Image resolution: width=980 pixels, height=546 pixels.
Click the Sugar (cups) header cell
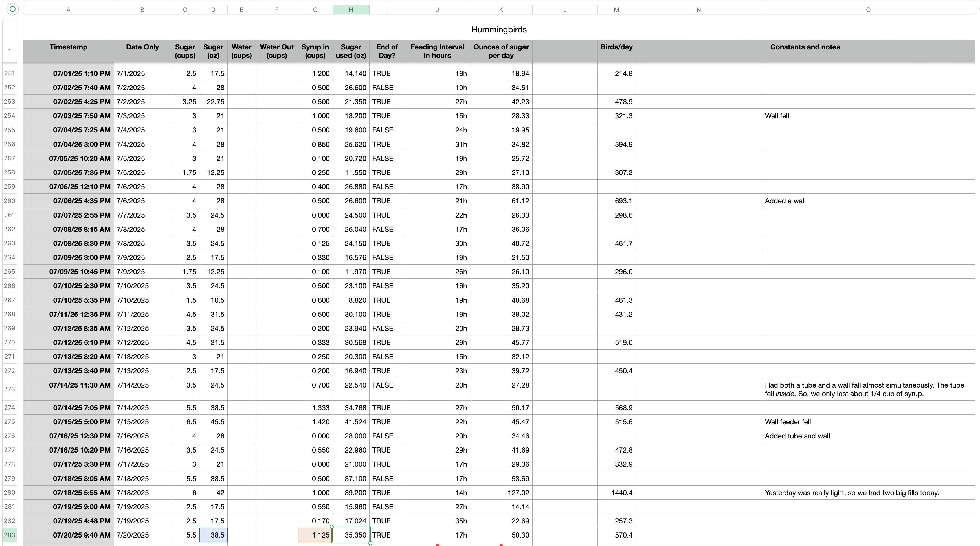tap(185, 51)
